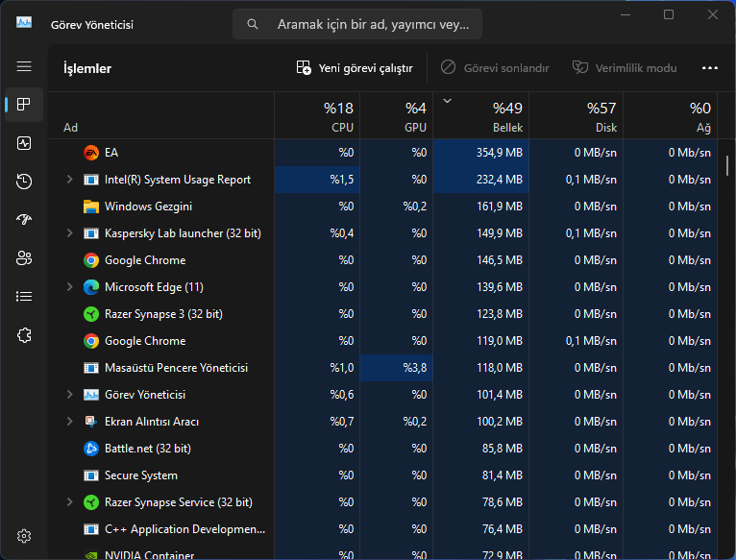This screenshot has width=736, height=560.
Task: Click the Windows Gezgini folder icon
Action: [91, 207]
